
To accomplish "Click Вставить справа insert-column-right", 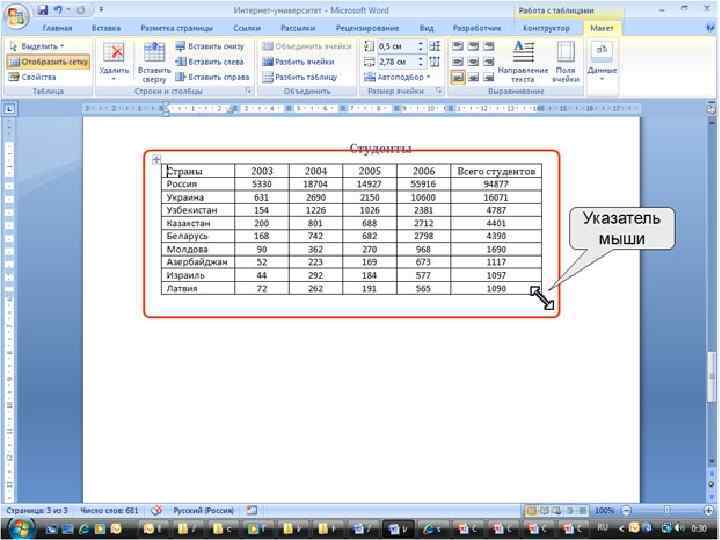I will [212, 77].
